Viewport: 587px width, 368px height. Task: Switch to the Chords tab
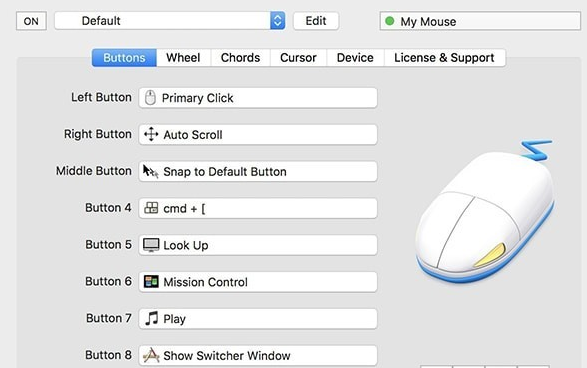pyautogui.click(x=240, y=58)
